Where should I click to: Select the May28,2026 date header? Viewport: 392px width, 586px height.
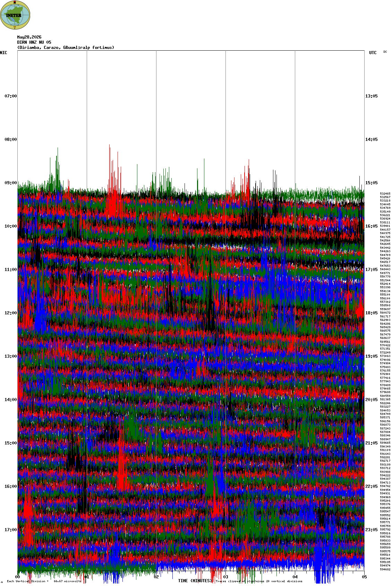(x=29, y=37)
